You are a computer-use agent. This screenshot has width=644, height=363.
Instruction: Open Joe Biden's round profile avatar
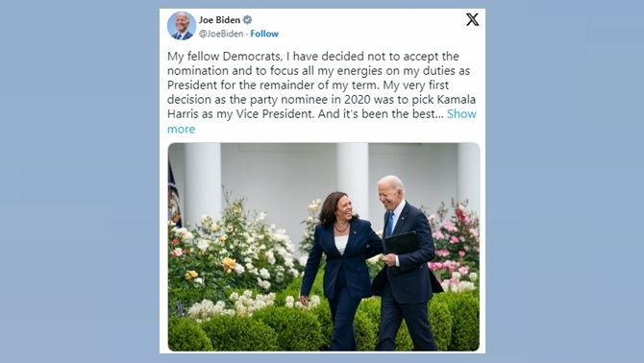pyautogui.click(x=182, y=26)
